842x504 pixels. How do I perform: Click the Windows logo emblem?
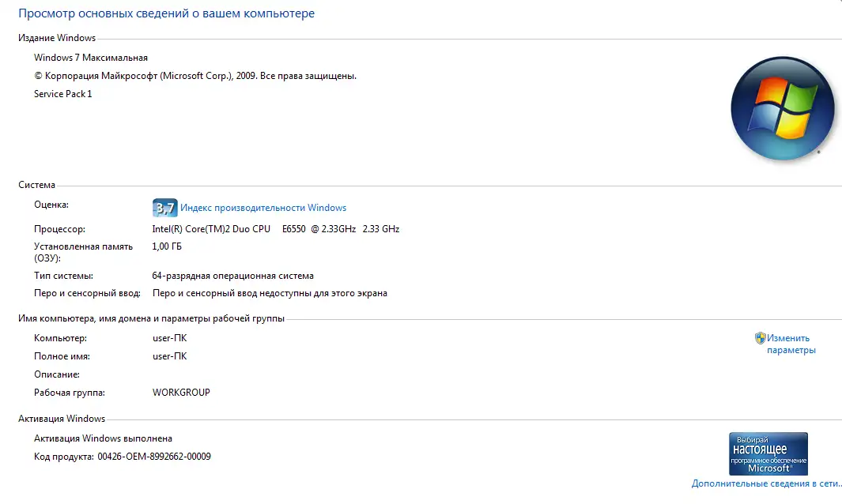pos(782,107)
